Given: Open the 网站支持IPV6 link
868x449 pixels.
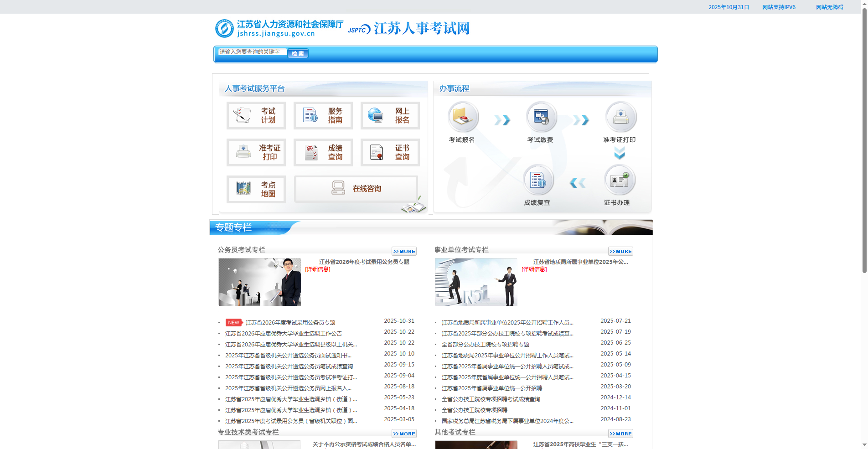Looking at the screenshot, I should point(778,7).
